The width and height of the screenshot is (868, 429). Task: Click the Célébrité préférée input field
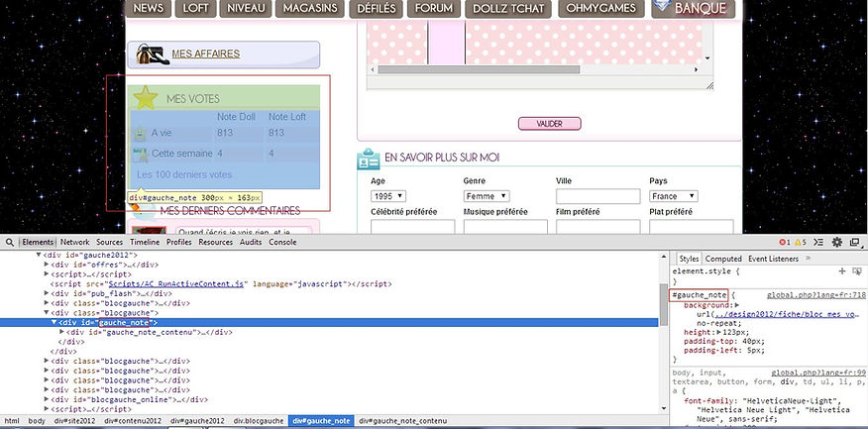[x=413, y=227]
